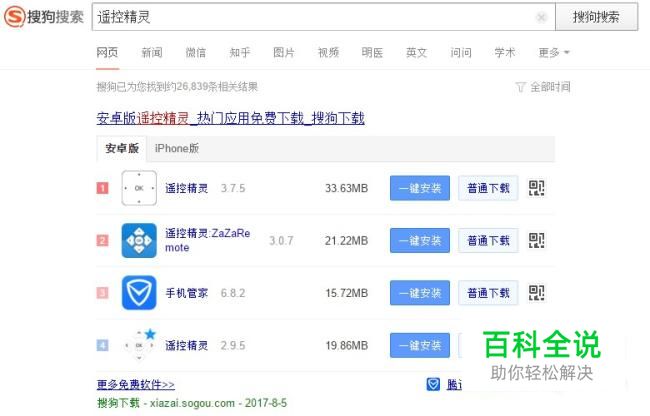
Task: Click the results count text 26,839条相关结果
Action: 217,87
